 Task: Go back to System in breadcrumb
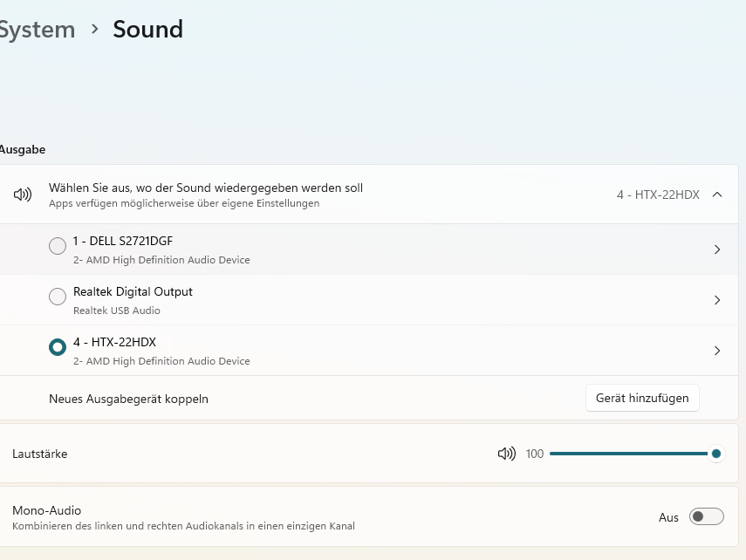(37, 30)
